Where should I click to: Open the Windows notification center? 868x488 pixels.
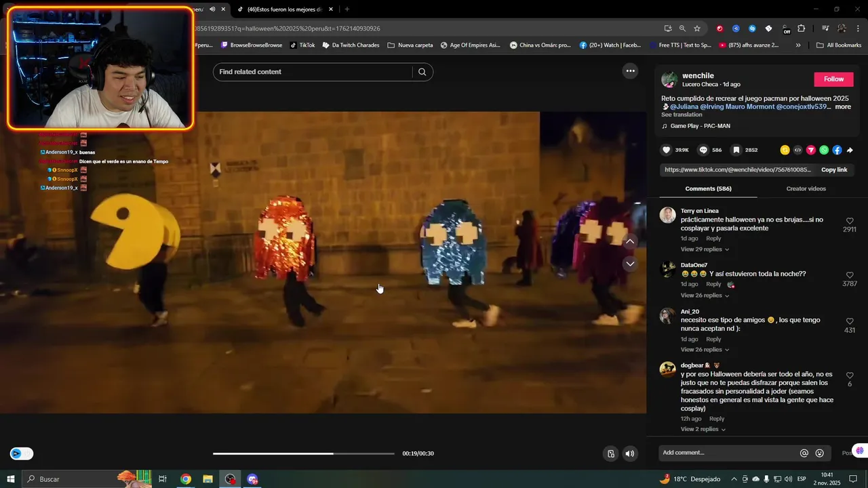(x=853, y=479)
